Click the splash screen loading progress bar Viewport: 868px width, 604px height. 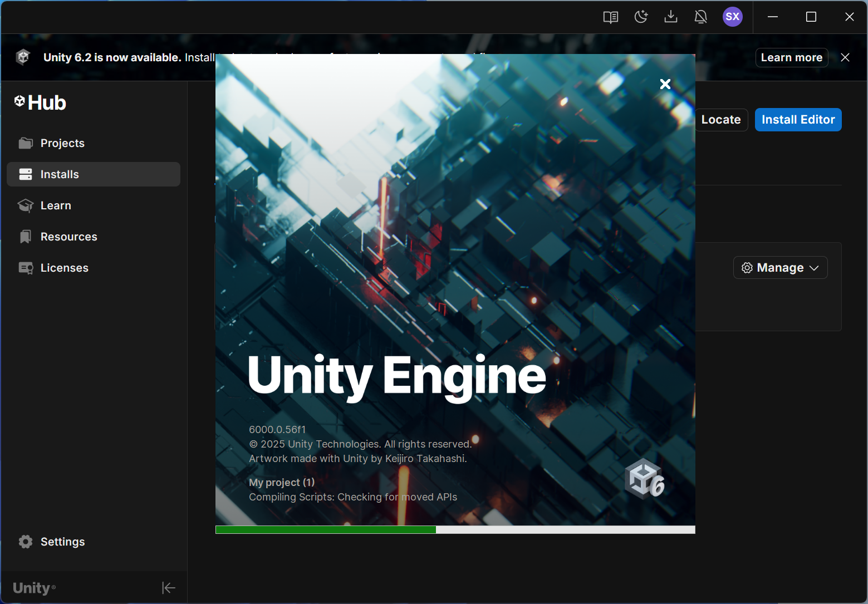[455, 530]
